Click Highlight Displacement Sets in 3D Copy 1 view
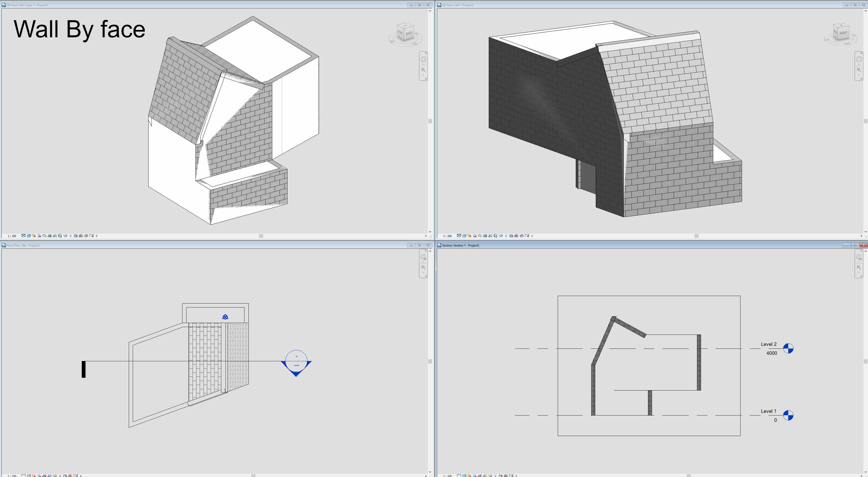 [86, 236]
